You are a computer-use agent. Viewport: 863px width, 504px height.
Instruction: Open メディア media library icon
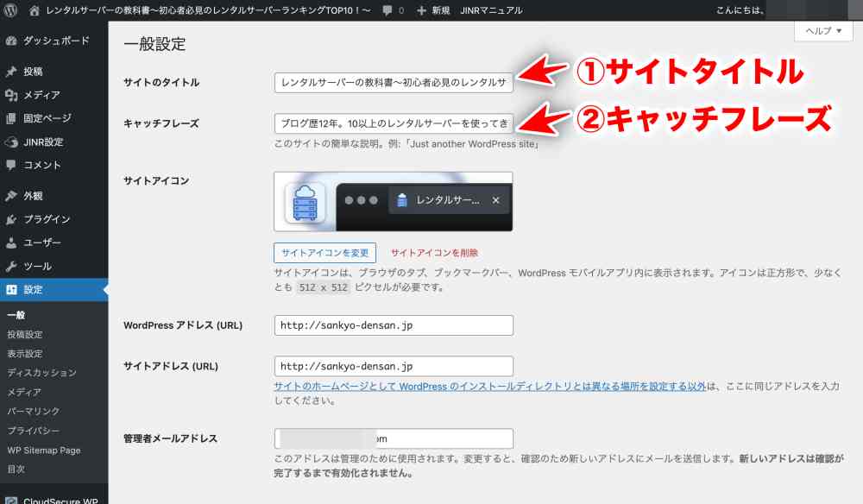(11, 95)
